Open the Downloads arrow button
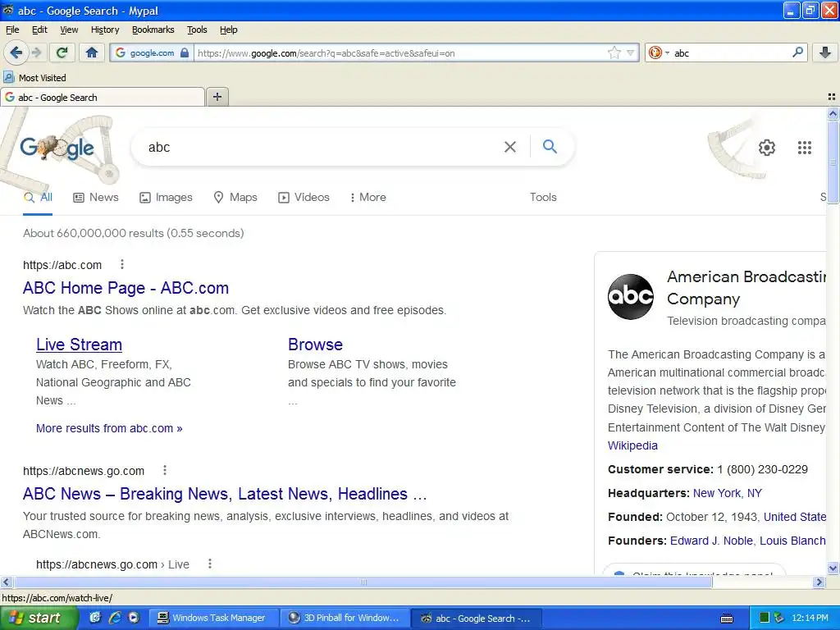Viewport: 840px width, 630px height. [x=825, y=52]
